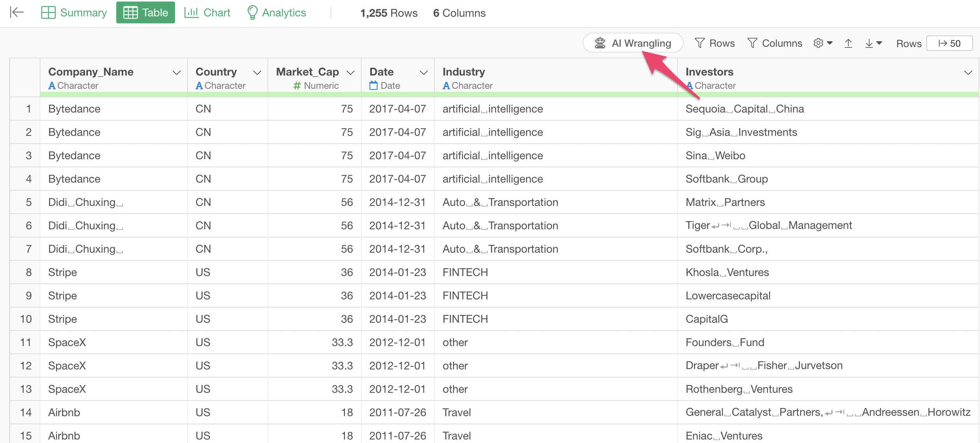Click the Industry column header

[x=464, y=72]
